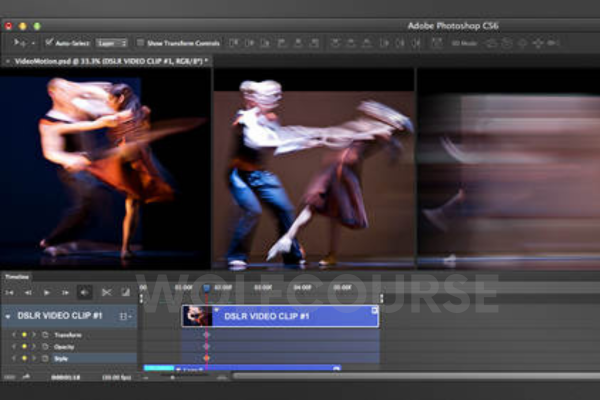Viewport: 600px width, 400px height.
Task: Click the Play button in Timeline
Action: click(x=47, y=292)
